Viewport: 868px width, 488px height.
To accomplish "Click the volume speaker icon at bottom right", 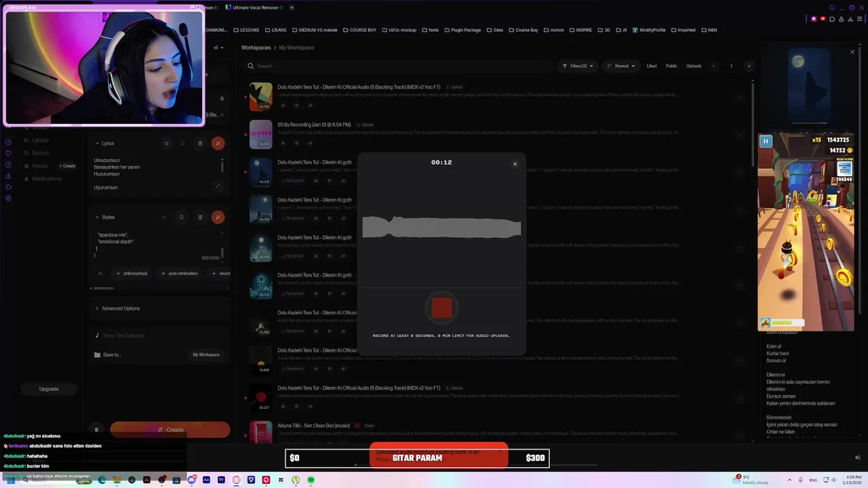I will (857, 457).
